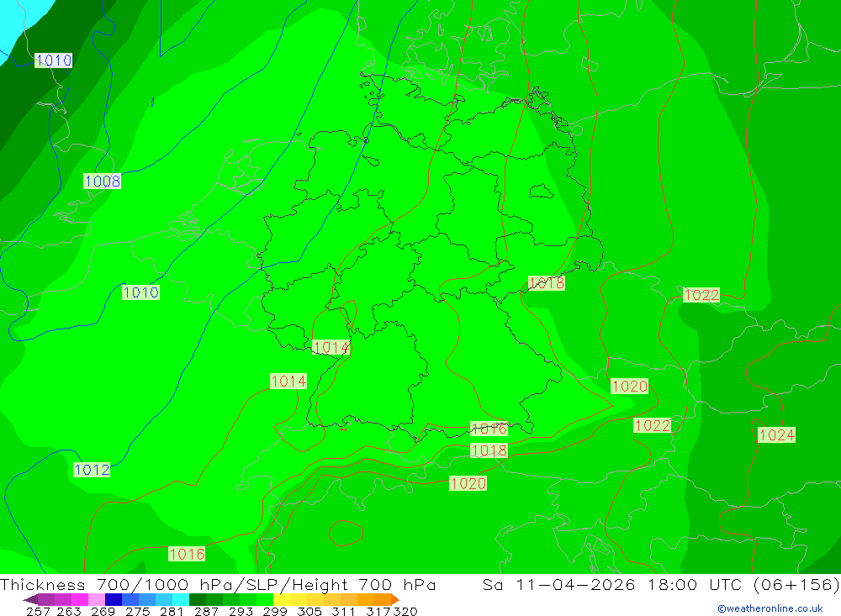The height and width of the screenshot is (616, 841).
Task: Click the 299 legend value
Action: [275, 611]
